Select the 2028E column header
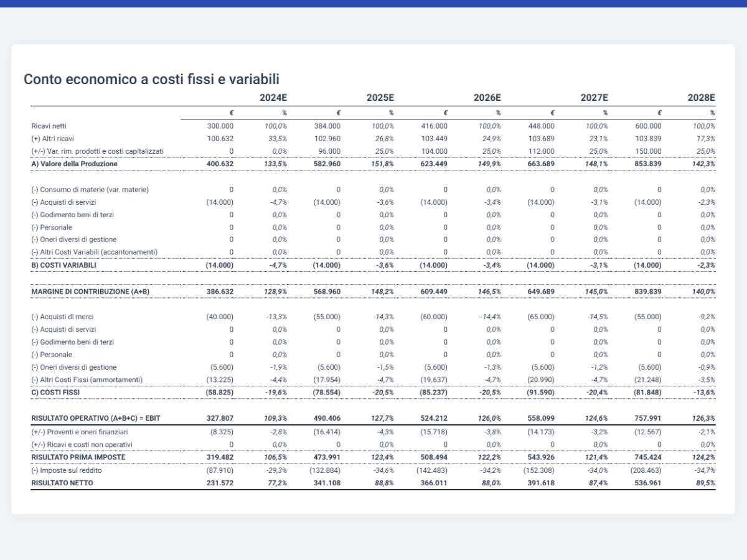 702,98
